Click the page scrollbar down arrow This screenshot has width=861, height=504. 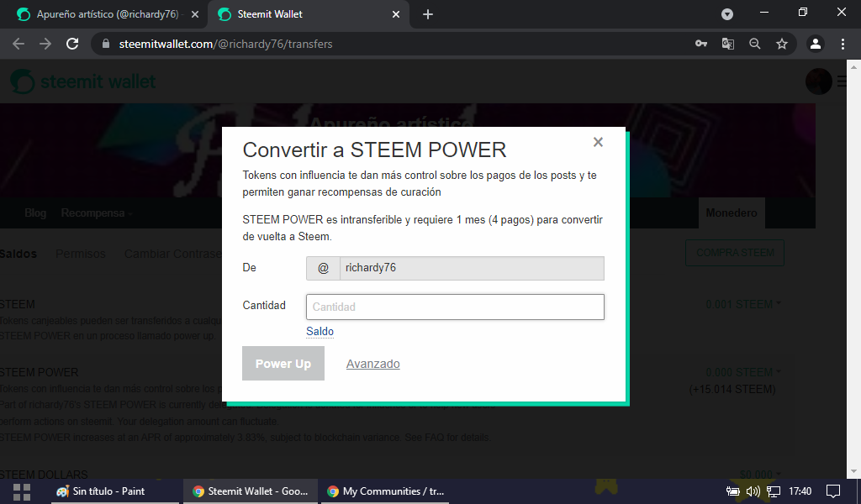pos(854,471)
